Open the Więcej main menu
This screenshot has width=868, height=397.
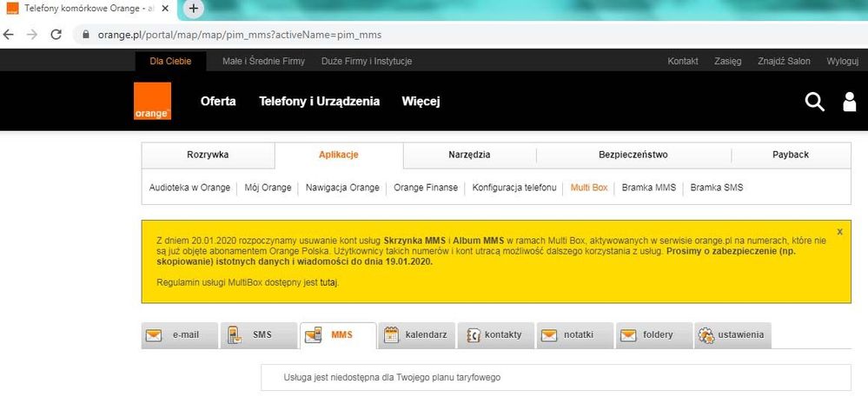(421, 102)
